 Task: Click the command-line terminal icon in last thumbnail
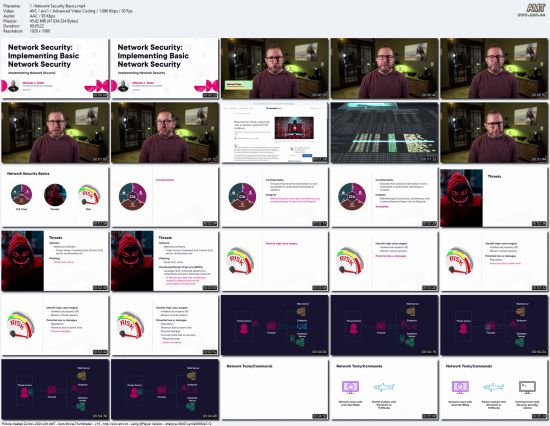coord(527,388)
